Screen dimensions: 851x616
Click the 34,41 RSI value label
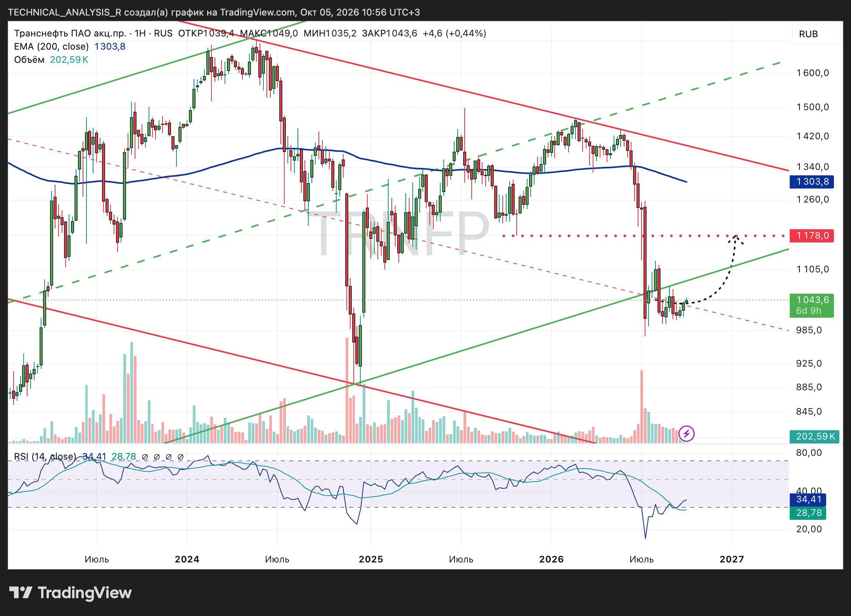808,499
